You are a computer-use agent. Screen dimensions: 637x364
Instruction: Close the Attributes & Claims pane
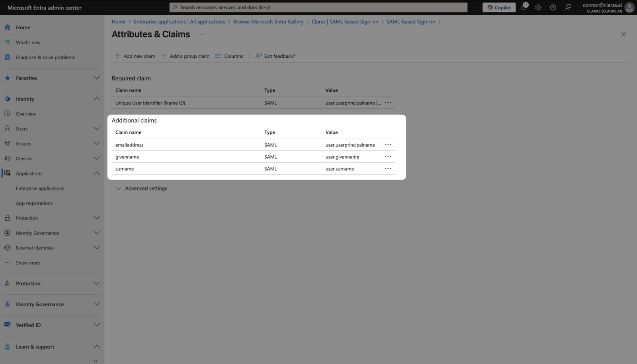click(623, 34)
